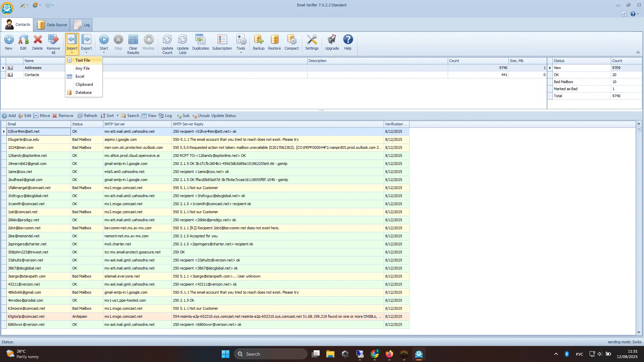Screen dimensions: 644x362
Task: Choose Excel from Import menu
Action: [x=84, y=76]
